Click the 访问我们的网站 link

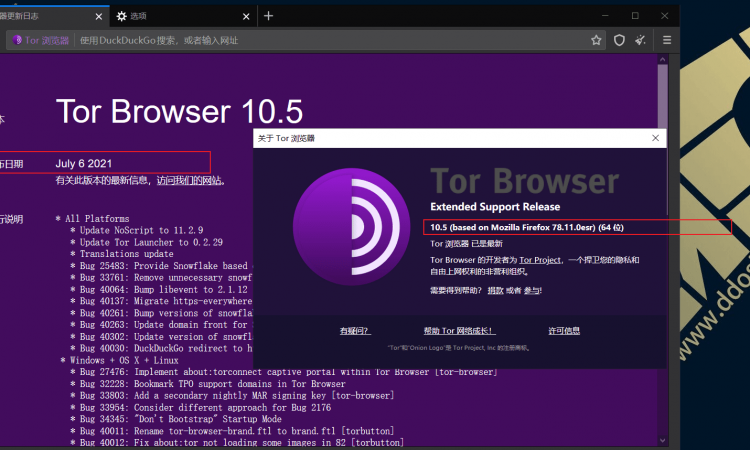click(x=189, y=180)
